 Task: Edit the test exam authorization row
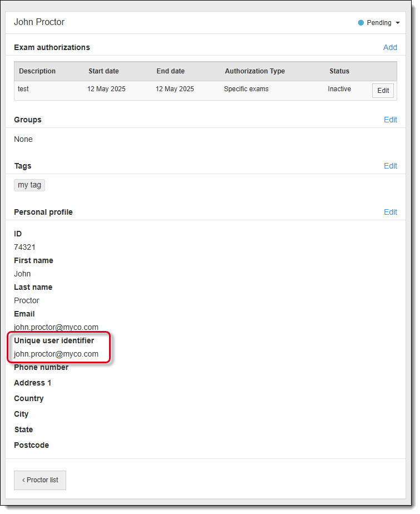(383, 91)
